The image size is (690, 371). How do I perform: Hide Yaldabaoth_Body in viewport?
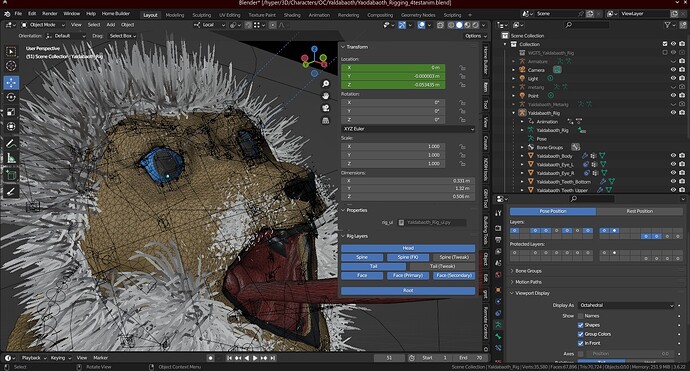click(x=673, y=156)
